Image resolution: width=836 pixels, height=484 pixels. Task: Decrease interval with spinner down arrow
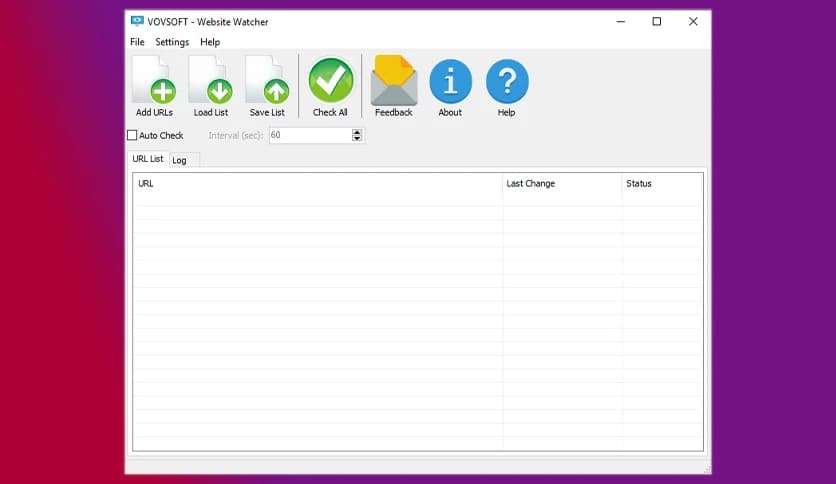coord(357,139)
